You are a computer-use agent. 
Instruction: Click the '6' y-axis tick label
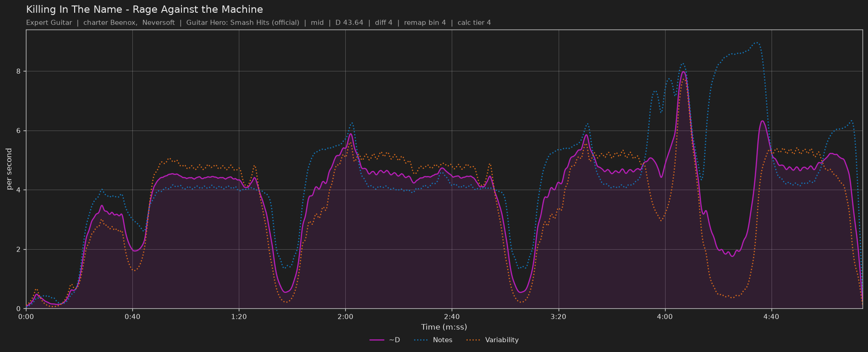point(19,131)
